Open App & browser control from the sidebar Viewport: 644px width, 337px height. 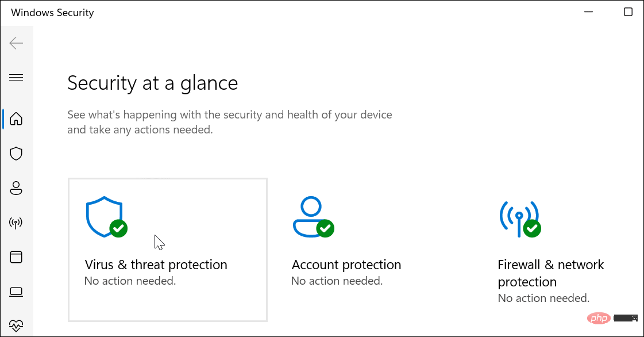click(16, 257)
